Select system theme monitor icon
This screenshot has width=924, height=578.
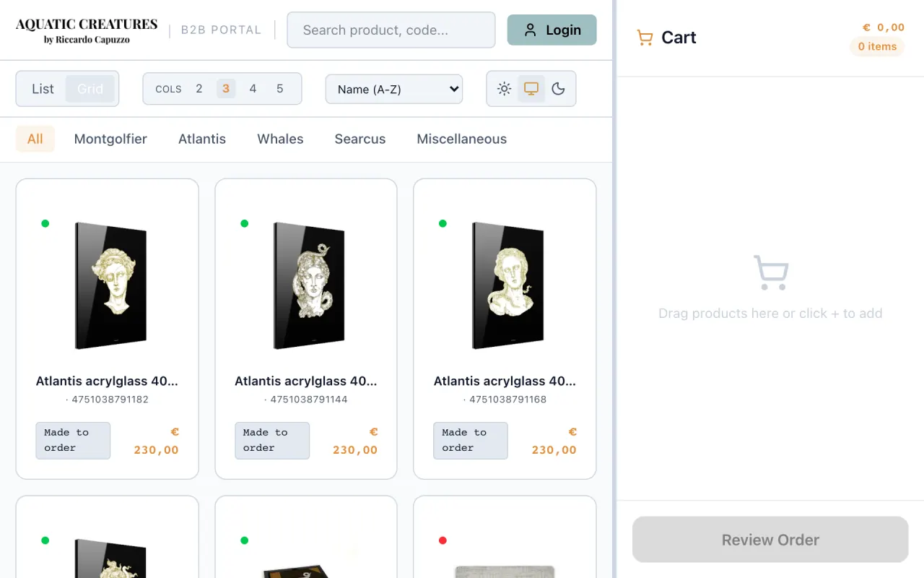tap(531, 89)
